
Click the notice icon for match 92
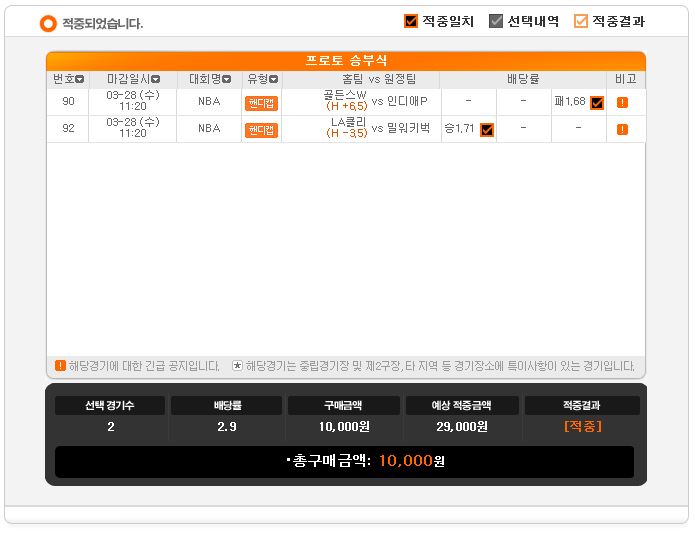(622, 129)
